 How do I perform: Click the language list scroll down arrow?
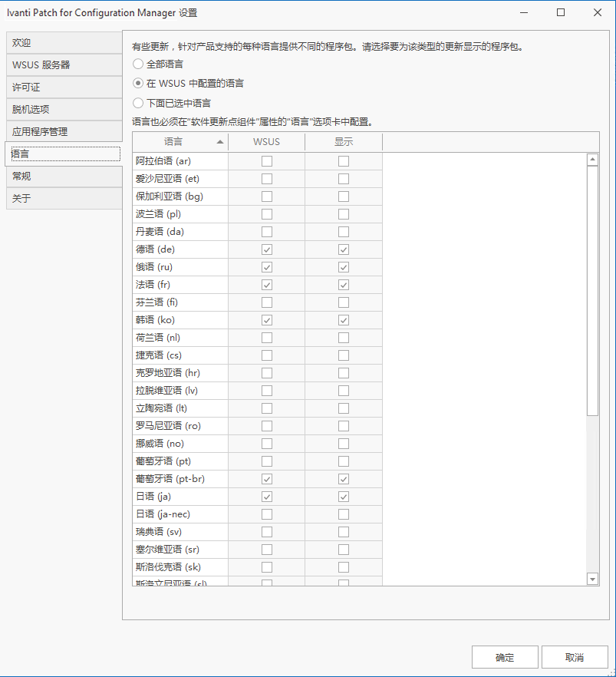click(x=593, y=579)
